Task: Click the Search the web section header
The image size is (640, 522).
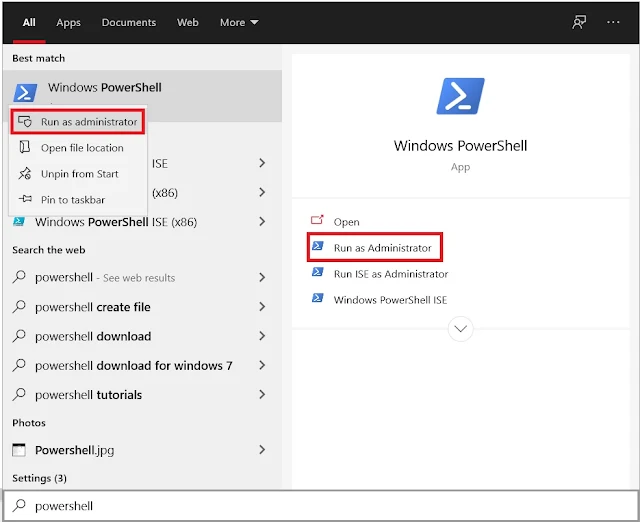Action: click(x=49, y=250)
